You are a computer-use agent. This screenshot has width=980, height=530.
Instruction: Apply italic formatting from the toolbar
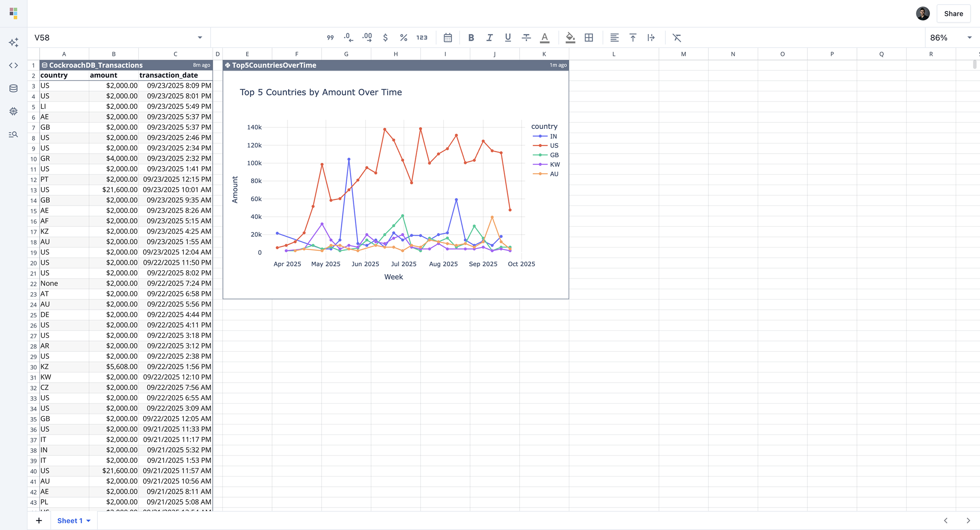(489, 37)
